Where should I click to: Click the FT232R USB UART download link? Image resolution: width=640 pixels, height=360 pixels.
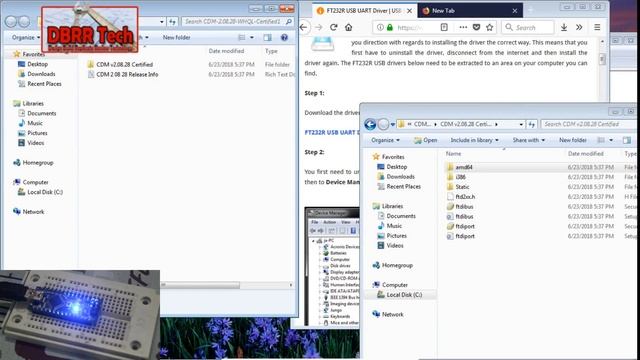332,132
